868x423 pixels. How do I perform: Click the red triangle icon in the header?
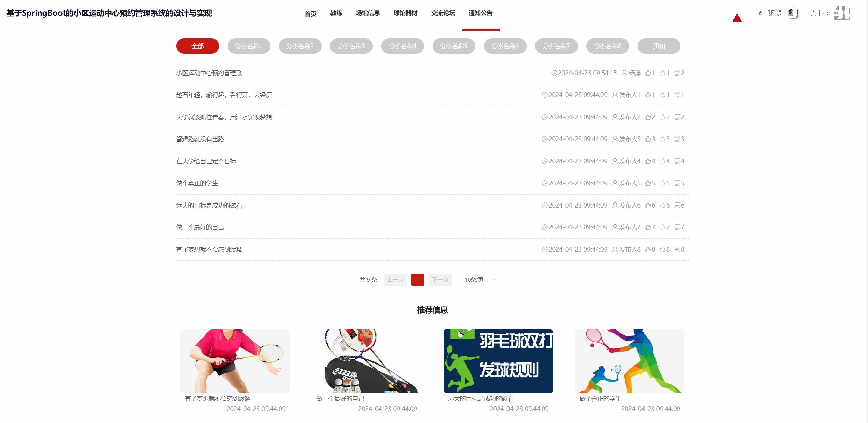[x=737, y=18]
